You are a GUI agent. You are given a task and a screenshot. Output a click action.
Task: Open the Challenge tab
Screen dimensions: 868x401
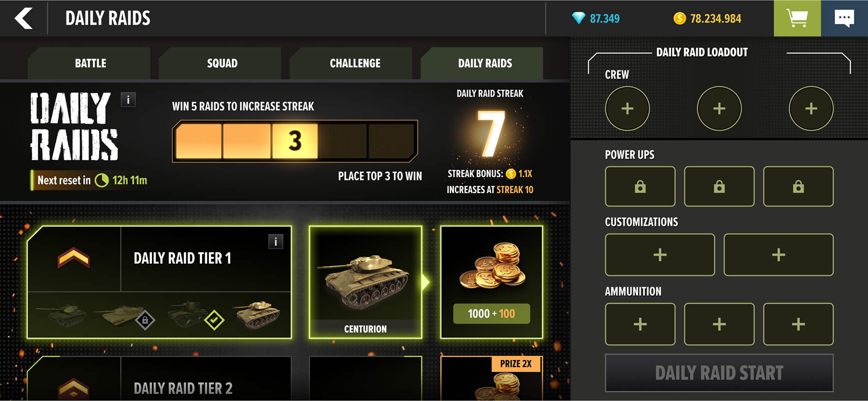pos(355,63)
